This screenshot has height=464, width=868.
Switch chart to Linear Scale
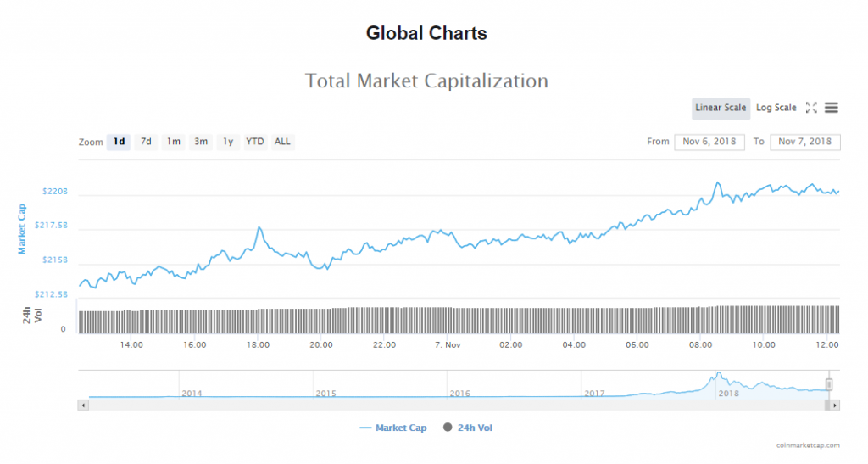tap(721, 108)
